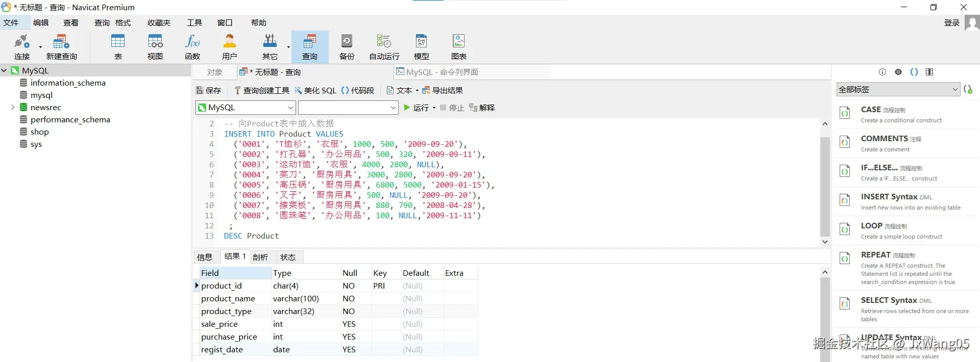The width and height of the screenshot is (980, 362).
Task: Open the 帮助 menu
Action: 259,23
